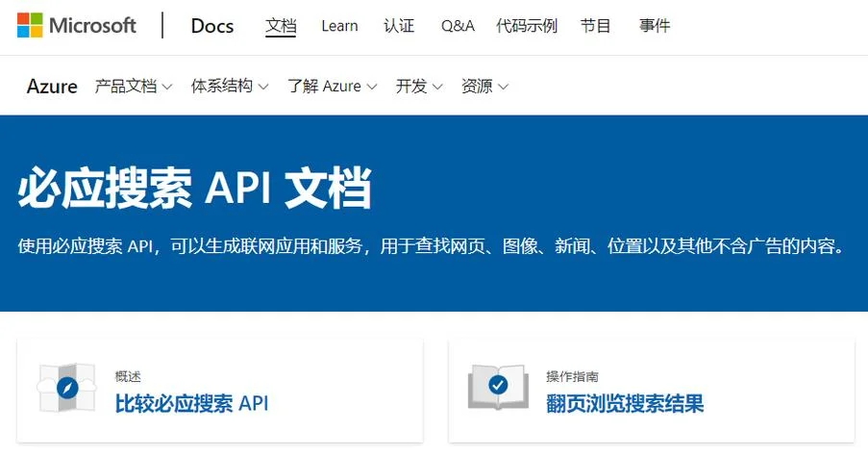Click the Azure product link
Viewport: 868px width, 456px height.
pyautogui.click(x=52, y=87)
